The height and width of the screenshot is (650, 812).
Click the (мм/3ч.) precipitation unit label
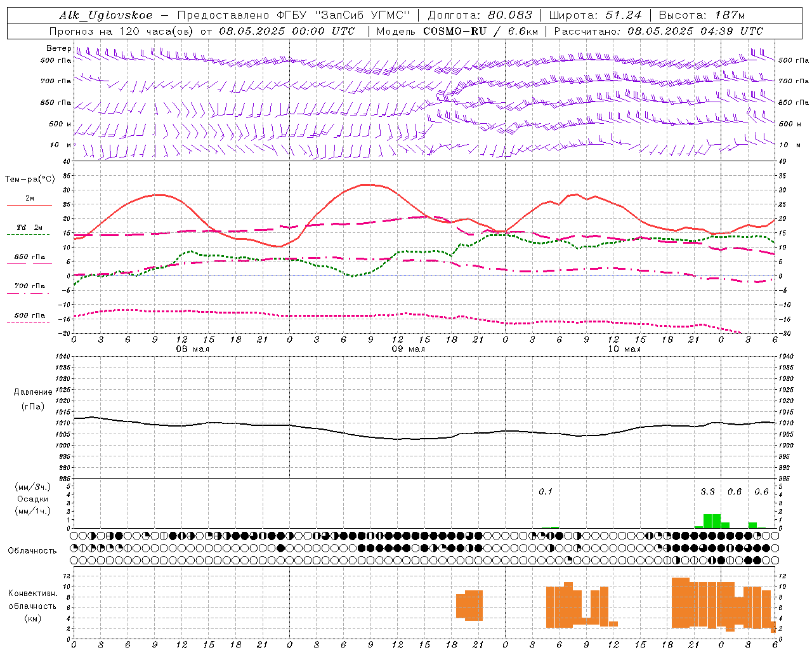pyautogui.click(x=33, y=487)
